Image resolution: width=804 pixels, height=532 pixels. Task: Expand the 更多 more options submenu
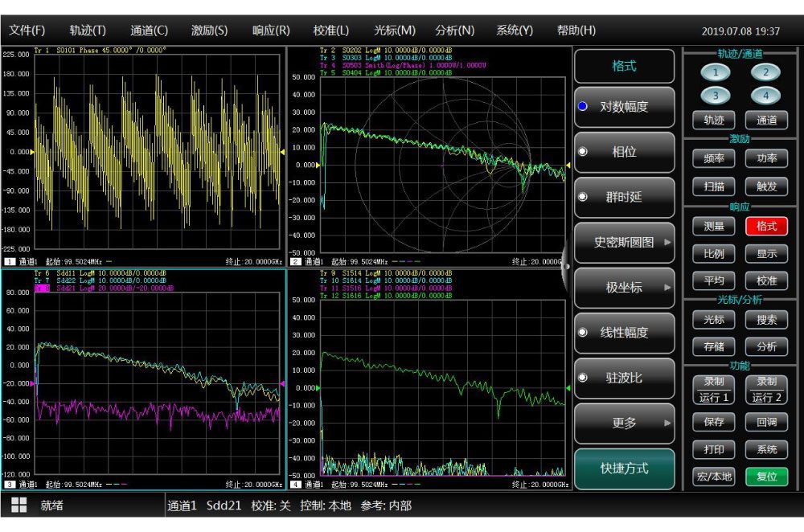[x=624, y=423]
